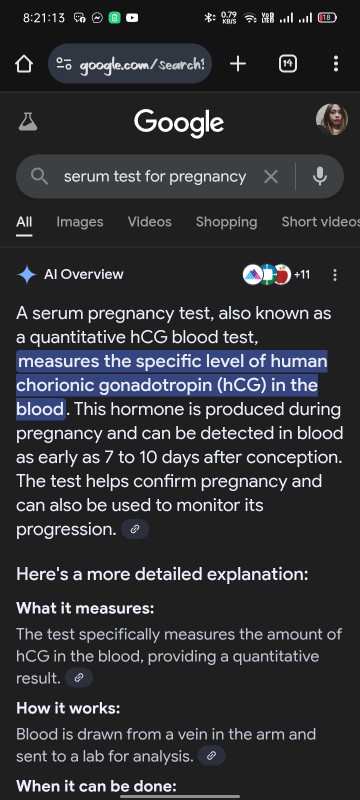Open the Chrome three-dot menu
360x800 pixels.
pyautogui.click(x=336, y=64)
